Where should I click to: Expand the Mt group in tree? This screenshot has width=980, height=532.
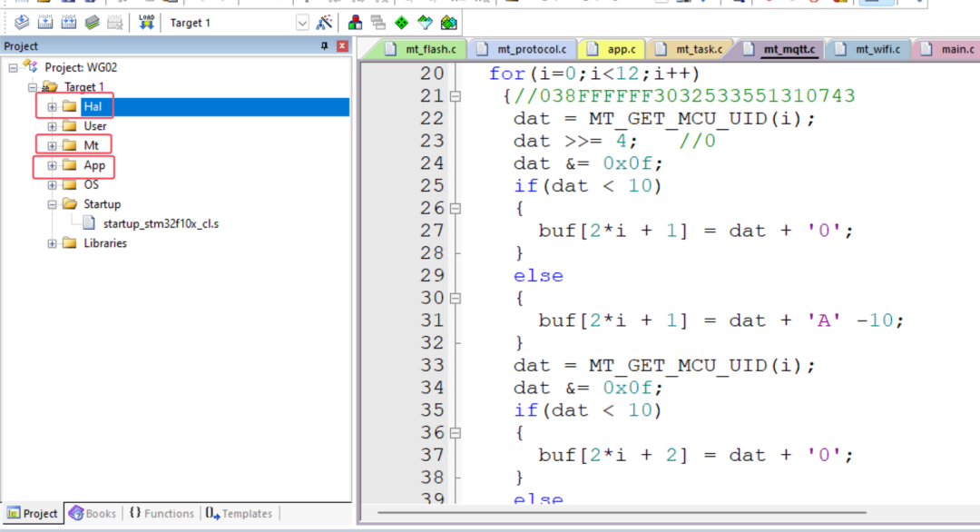52,145
